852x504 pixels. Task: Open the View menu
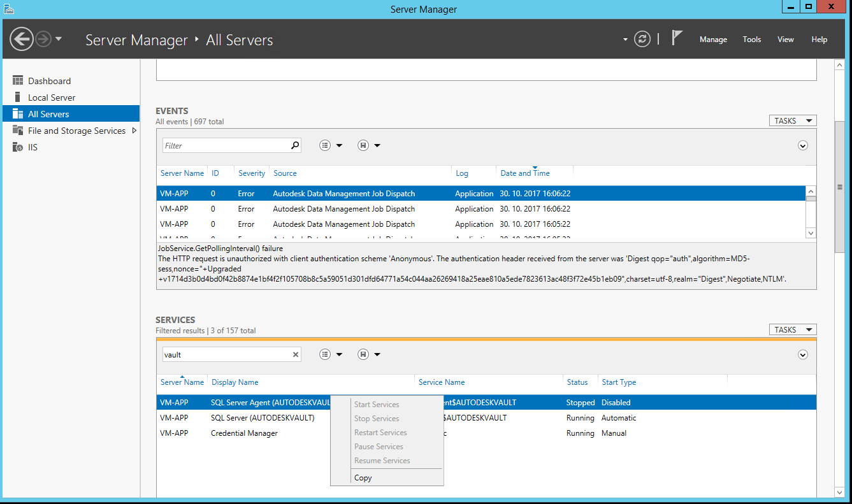pos(786,40)
